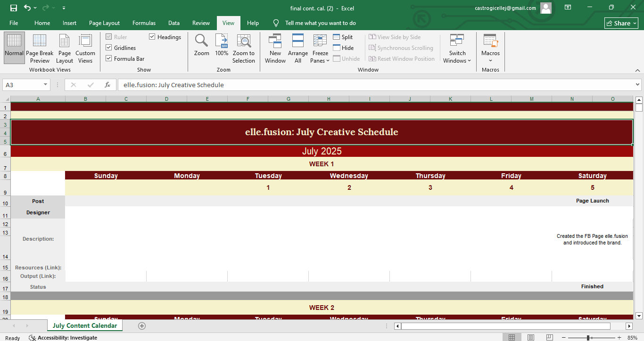This screenshot has height=341, width=644.
Task: Click the Insert Function fx icon
Action: pyautogui.click(x=107, y=85)
